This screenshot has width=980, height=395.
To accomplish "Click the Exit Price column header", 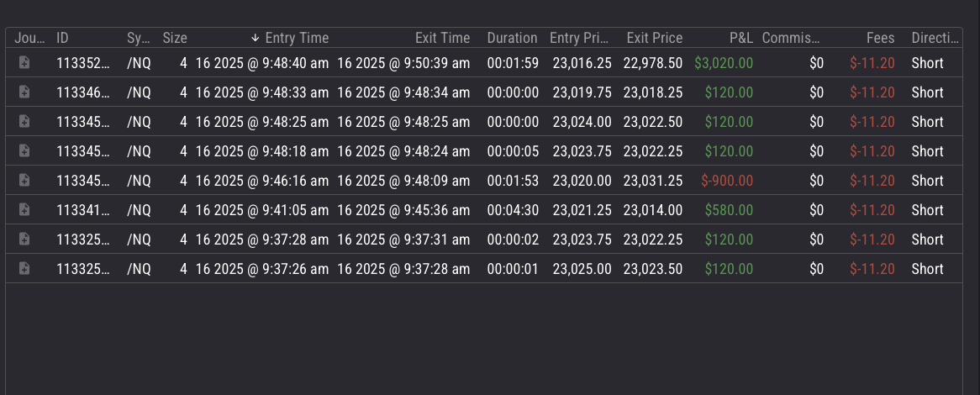I will tap(655, 38).
